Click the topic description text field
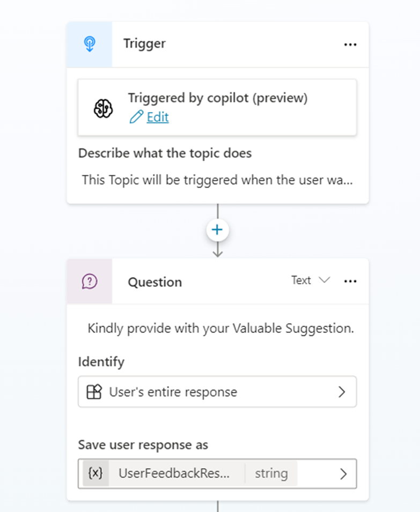The height and width of the screenshot is (512, 420). pos(217,180)
